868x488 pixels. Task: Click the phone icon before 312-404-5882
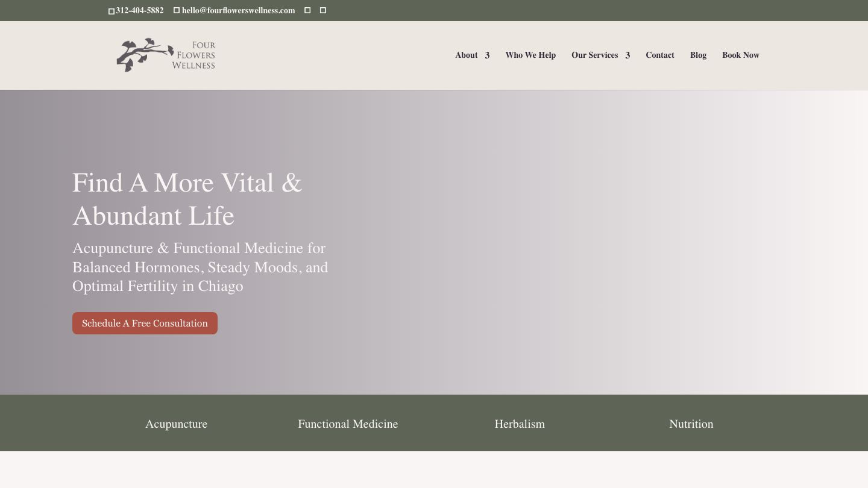pyautogui.click(x=112, y=11)
